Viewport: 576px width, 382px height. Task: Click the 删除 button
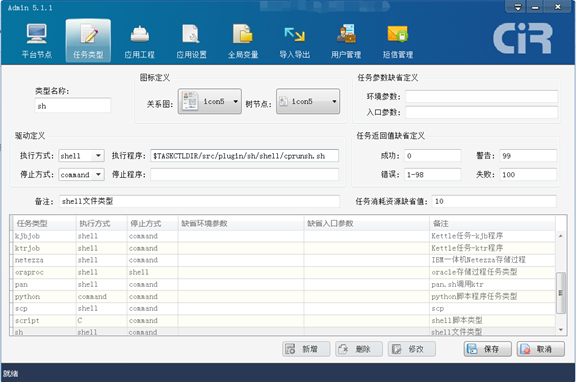click(x=359, y=349)
